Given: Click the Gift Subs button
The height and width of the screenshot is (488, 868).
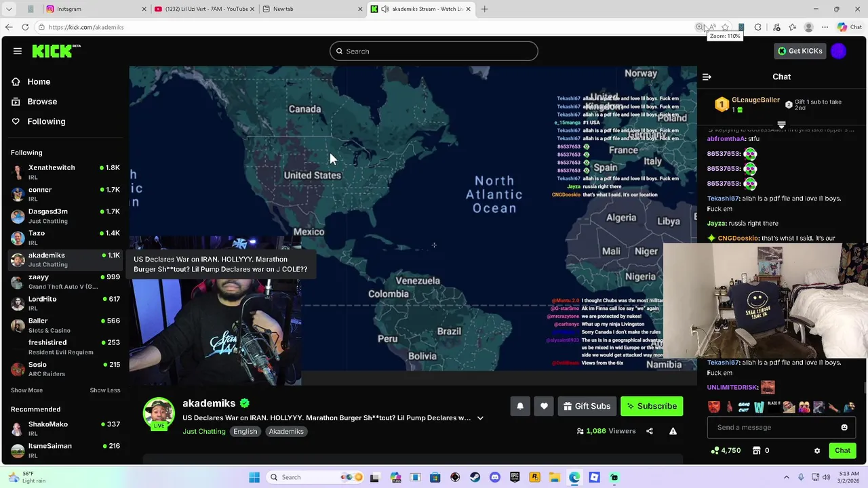Looking at the screenshot, I should click(x=587, y=406).
